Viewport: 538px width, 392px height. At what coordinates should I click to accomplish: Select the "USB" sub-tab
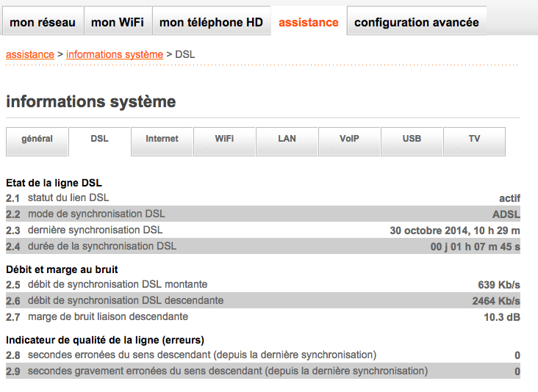pos(412,139)
